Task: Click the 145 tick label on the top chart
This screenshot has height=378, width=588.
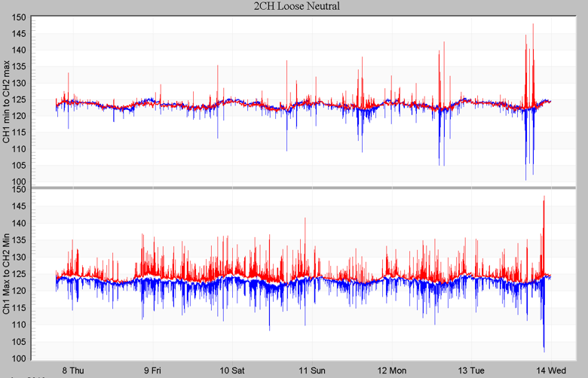Action: click(x=19, y=34)
